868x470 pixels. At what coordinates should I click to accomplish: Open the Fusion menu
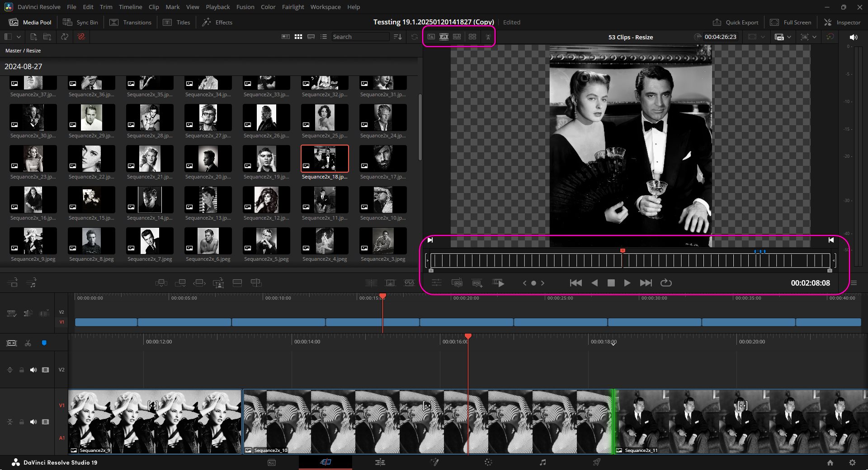point(245,7)
